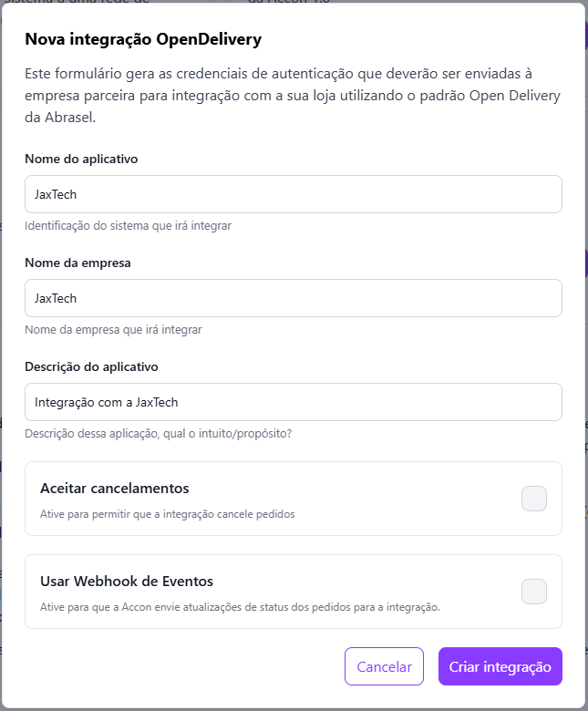This screenshot has height=711, width=588.
Task: Click the intro paragraph about the Abrasel Open Delivery standard
Action: pyautogui.click(x=293, y=95)
